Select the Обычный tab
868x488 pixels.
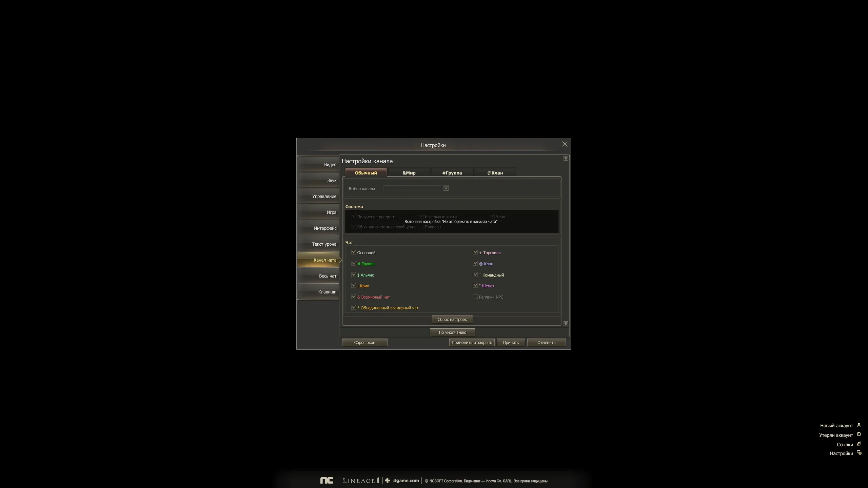pyautogui.click(x=366, y=172)
